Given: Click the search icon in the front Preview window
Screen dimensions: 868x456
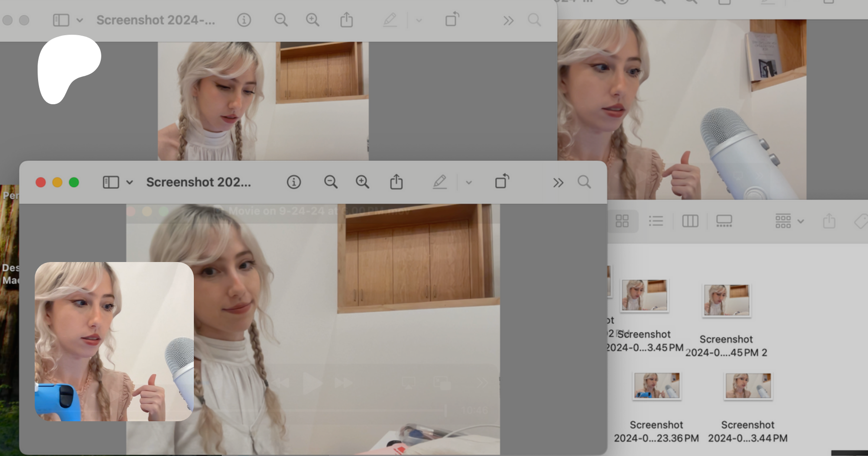Looking at the screenshot, I should pos(584,182).
